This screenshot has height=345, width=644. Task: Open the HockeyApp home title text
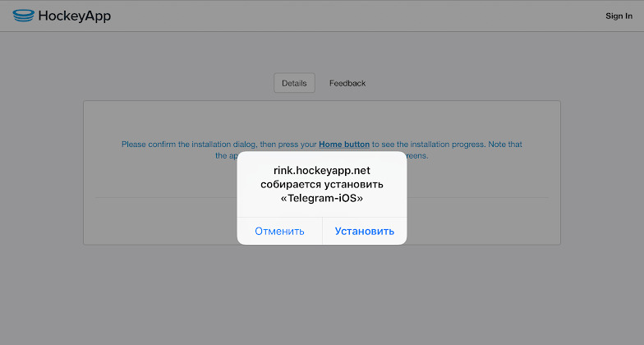(74, 16)
